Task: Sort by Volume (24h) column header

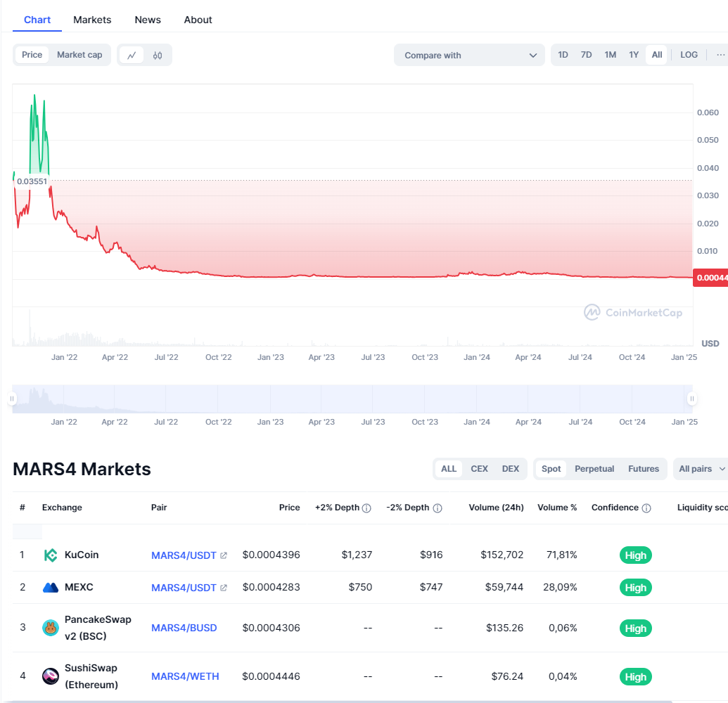Action: click(496, 508)
